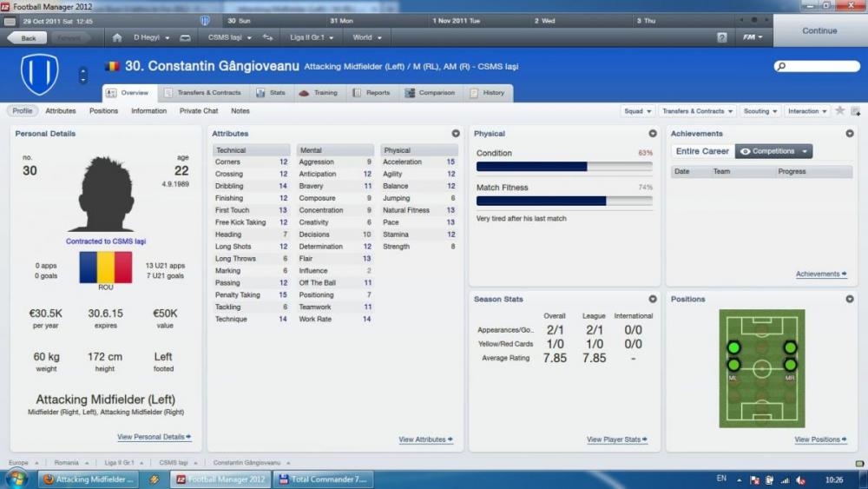This screenshot has height=489, width=868.
Task: Click the Home icon in navigation bar
Action: (117, 37)
